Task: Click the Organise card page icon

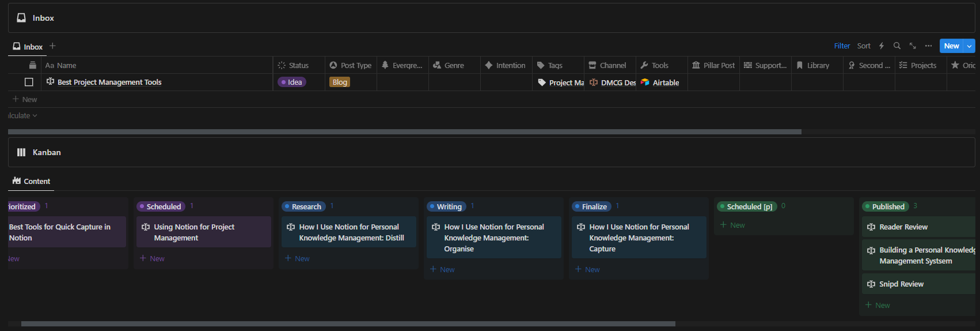Action: point(436,227)
